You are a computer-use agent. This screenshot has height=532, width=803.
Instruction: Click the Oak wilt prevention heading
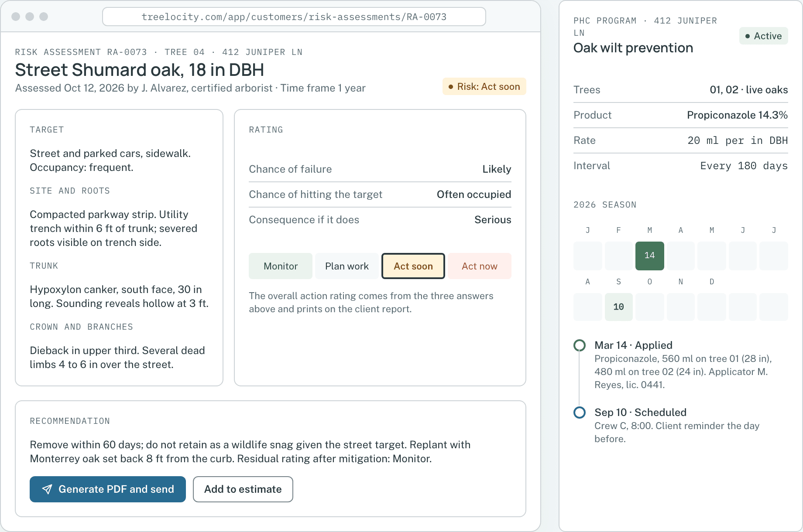tap(633, 48)
